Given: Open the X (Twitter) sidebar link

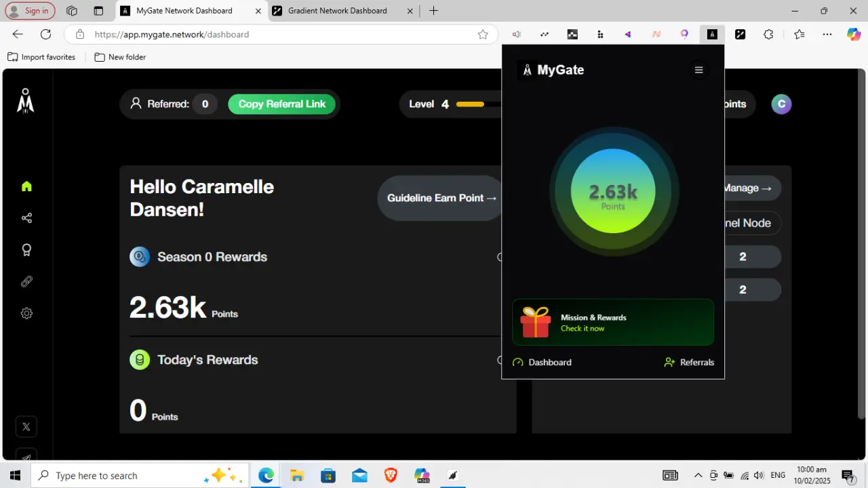Looking at the screenshot, I should [26, 427].
